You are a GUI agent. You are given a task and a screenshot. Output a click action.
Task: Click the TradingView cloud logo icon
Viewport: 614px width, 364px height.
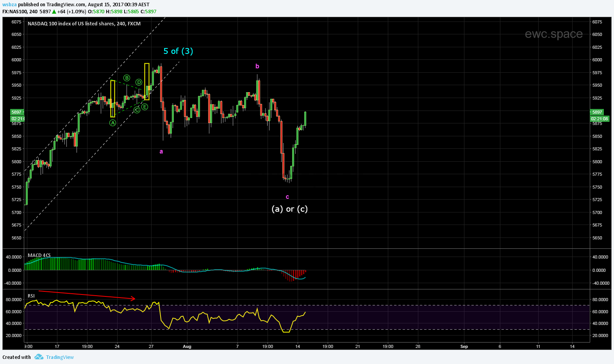coord(39,357)
